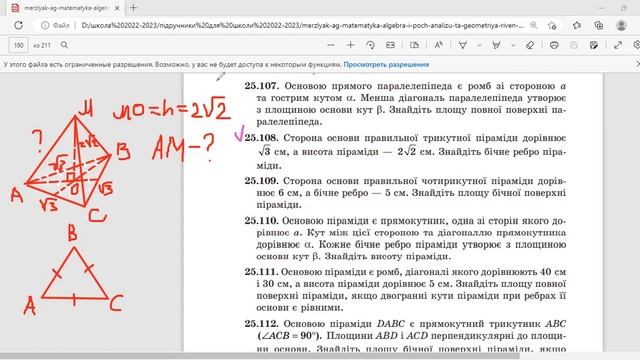Open the 'Просмотреть разрешения' link
Screen dimensions: 640x360
click(386, 64)
